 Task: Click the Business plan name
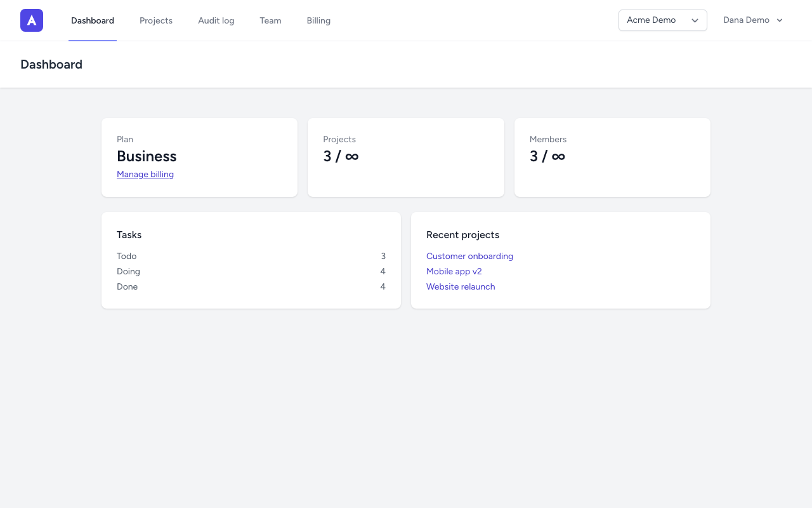click(147, 156)
